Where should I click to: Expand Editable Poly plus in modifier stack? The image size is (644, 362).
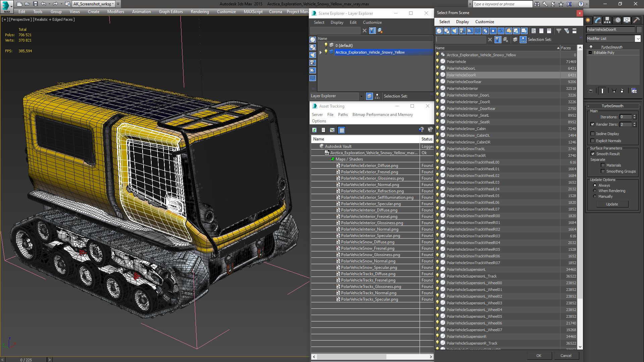pyautogui.click(x=590, y=53)
